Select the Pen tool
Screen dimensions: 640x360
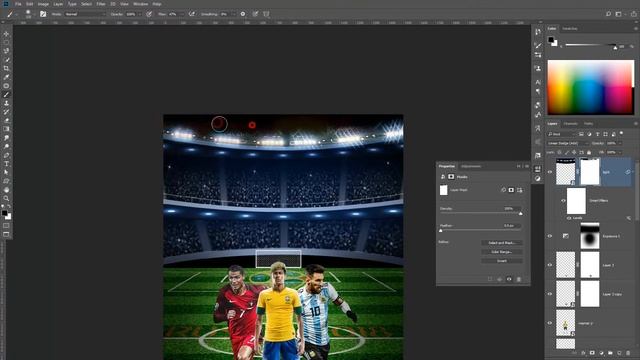pos(6,155)
